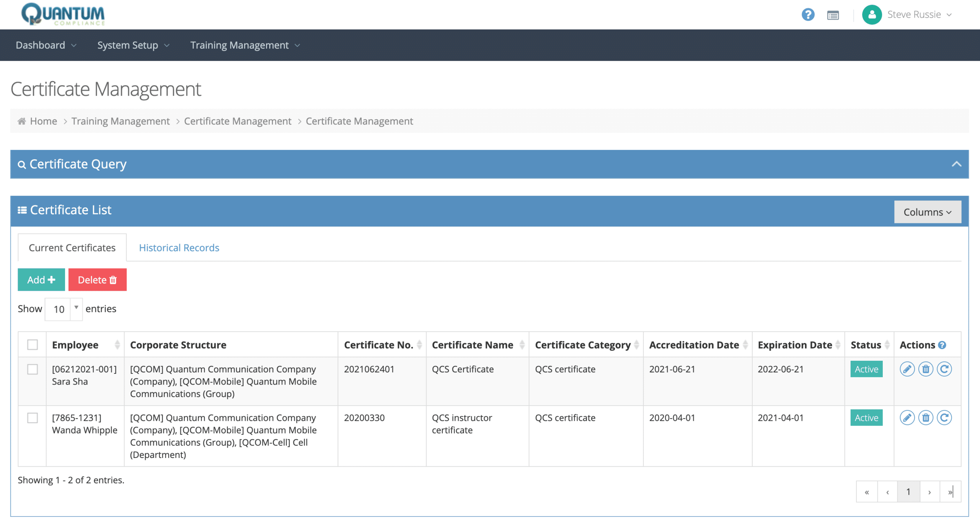
Task: Open the System Setup dropdown menu
Action: pyautogui.click(x=133, y=45)
